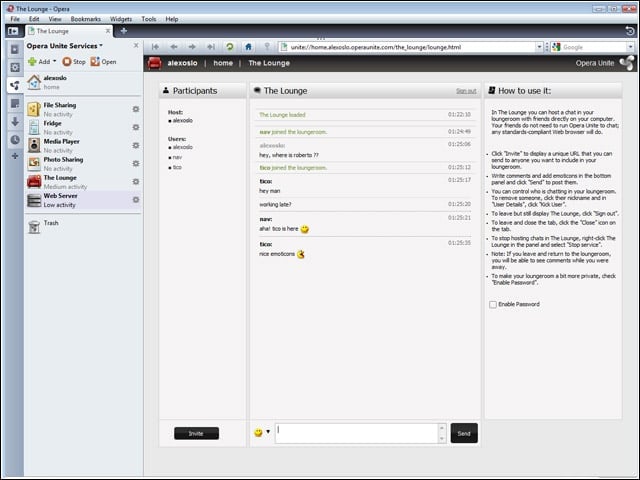Open the emoticon picker smiley icon

(258, 433)
